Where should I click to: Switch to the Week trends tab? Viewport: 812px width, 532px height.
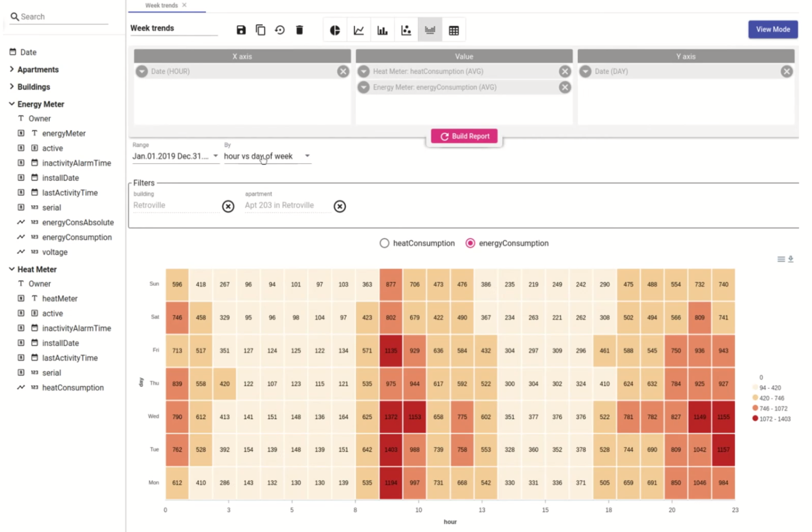[x=162, y=5]
